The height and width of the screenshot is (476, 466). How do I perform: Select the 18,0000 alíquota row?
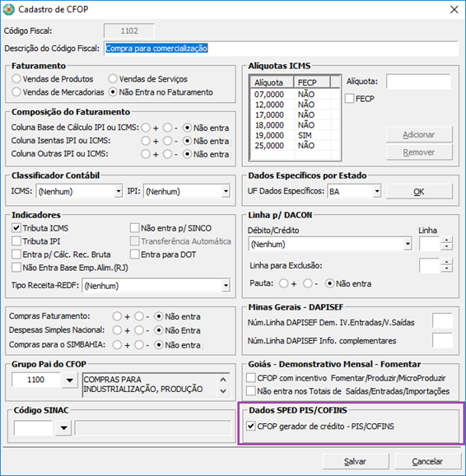click(295, 125)
